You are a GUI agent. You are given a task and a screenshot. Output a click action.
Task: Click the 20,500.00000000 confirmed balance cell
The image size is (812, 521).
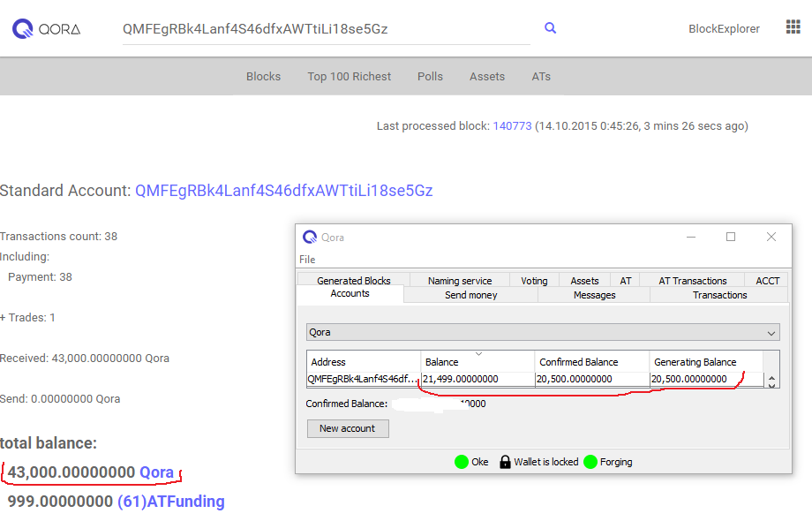pos(592,379)
